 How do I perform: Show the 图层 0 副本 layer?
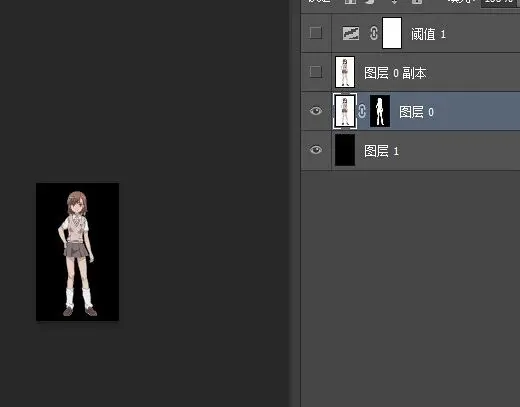coord(315,72)
